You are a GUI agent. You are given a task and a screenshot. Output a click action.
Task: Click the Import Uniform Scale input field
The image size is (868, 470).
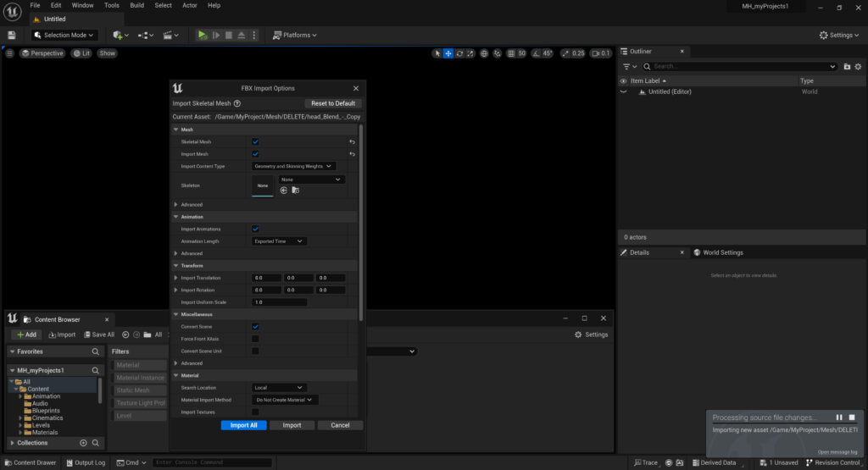279,302
